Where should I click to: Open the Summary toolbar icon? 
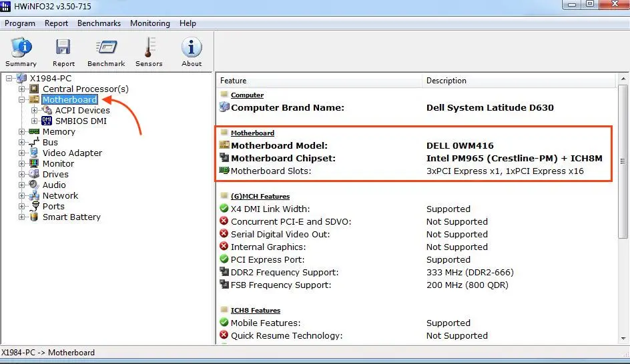click(21, 47)
